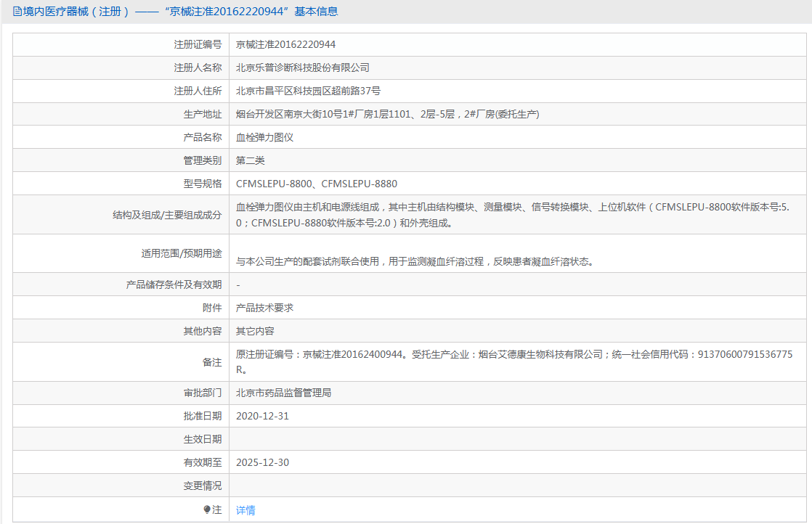This screenshot has width=812, height=524.
Task: Click the 生产地址 label
Action: 203,115
